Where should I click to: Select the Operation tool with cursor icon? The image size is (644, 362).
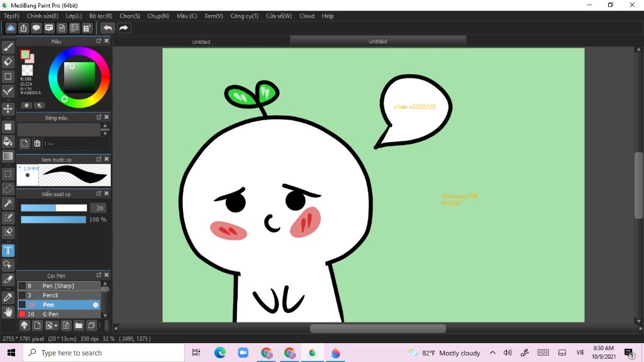(8, 265)
